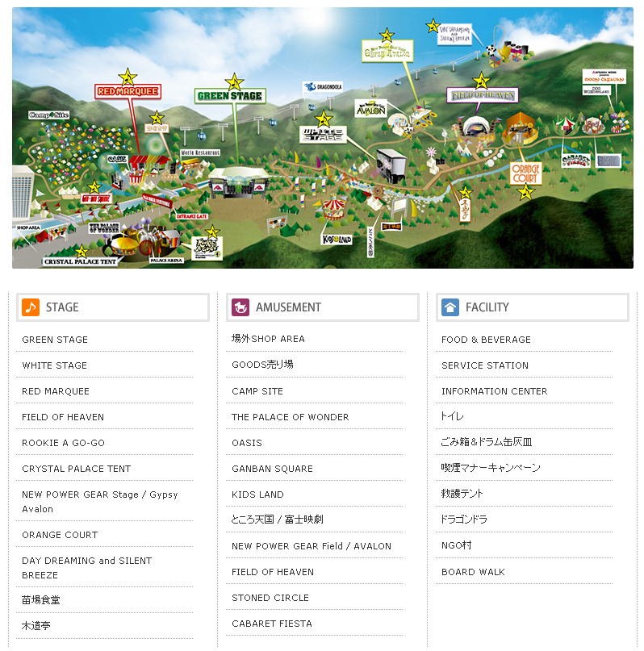
Task: Open the 場外SHOP AREA link
Action: pyautogui.click(x=268, y=339)
